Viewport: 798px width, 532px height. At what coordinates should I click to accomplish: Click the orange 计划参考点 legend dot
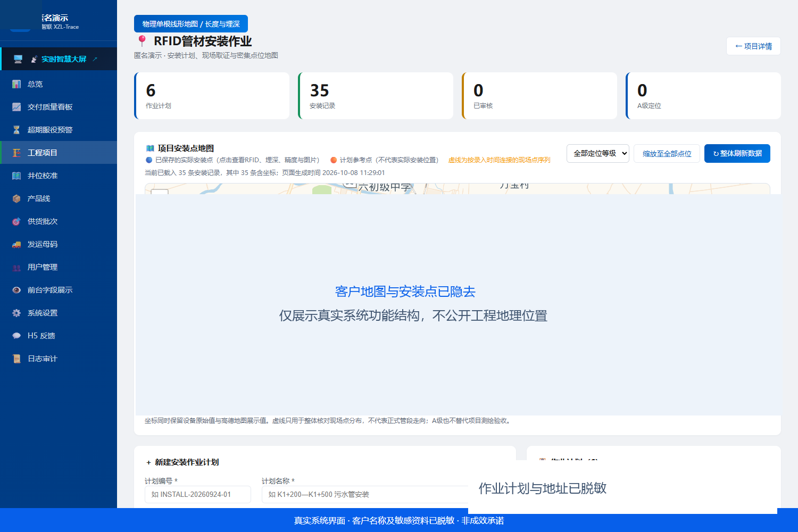click(334, 160)
